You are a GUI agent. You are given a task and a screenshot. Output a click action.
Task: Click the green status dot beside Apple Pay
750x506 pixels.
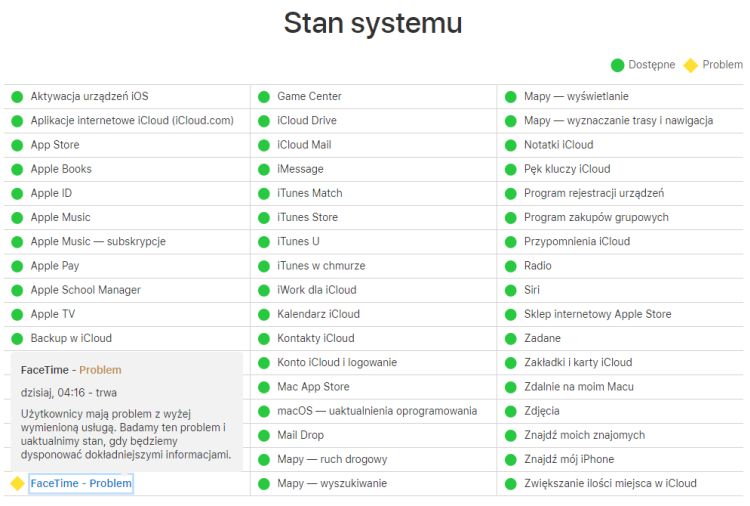point(17,266)
